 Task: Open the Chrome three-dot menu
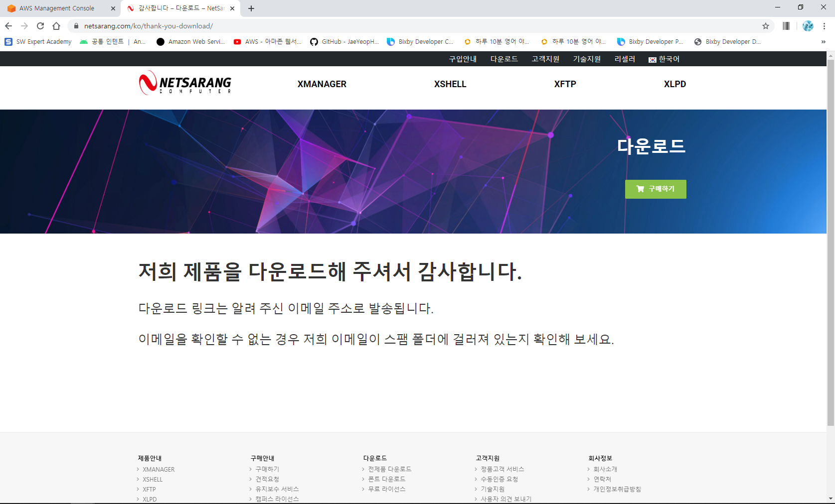click(825, 26)
